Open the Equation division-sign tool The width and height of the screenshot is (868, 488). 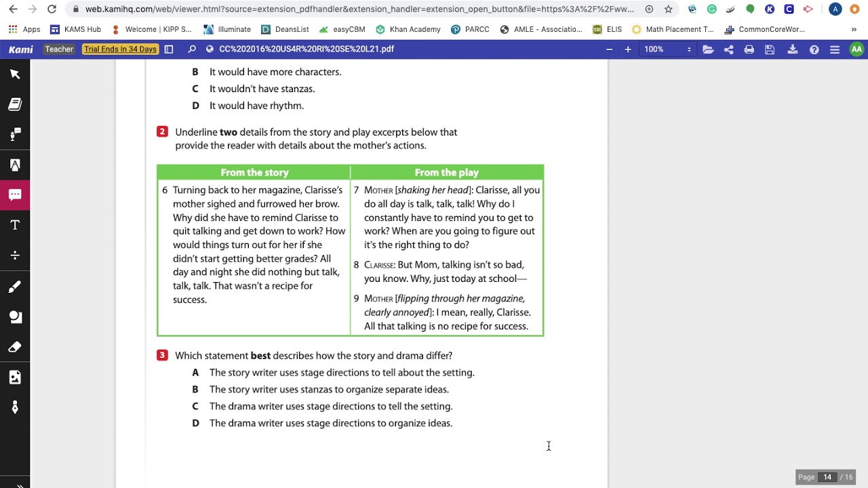15,256
